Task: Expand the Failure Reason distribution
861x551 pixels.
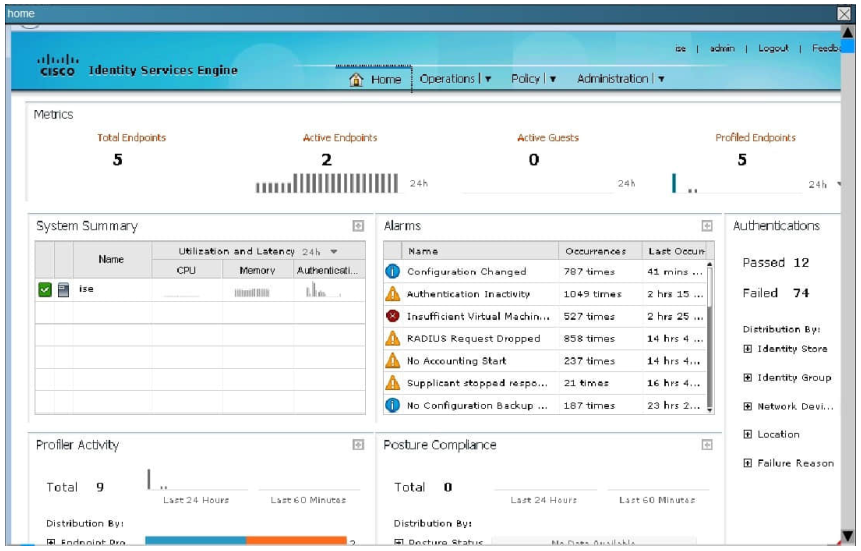Action: [x=747, y=463]
